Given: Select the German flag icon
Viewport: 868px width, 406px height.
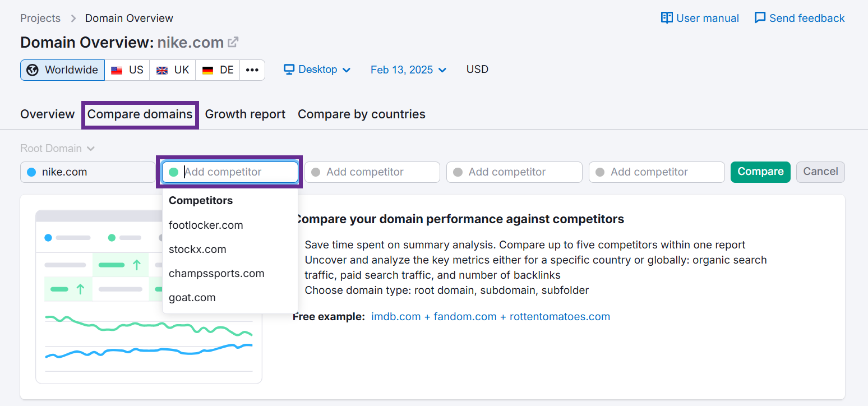Looking at the screenshot, I should pyautogui.click(x=207, y=70).
